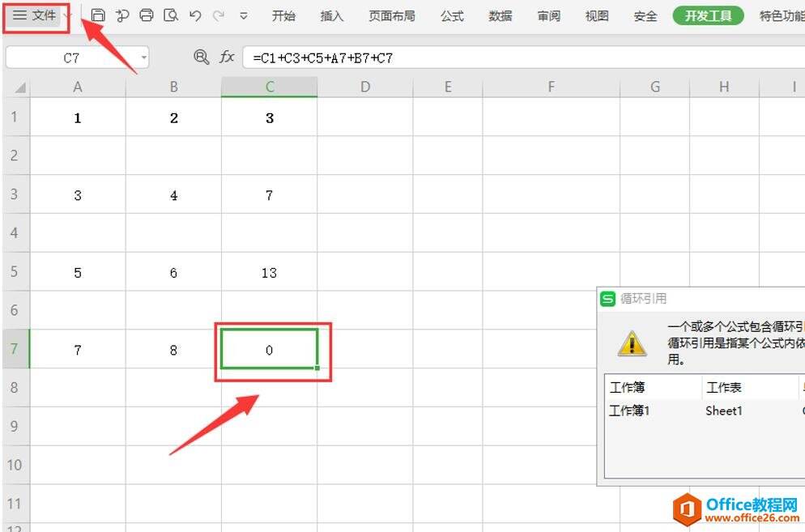Click cell A1 containing 1
Image resolution: width=805 pixels, height=532 pixels.
click(78, 117)
